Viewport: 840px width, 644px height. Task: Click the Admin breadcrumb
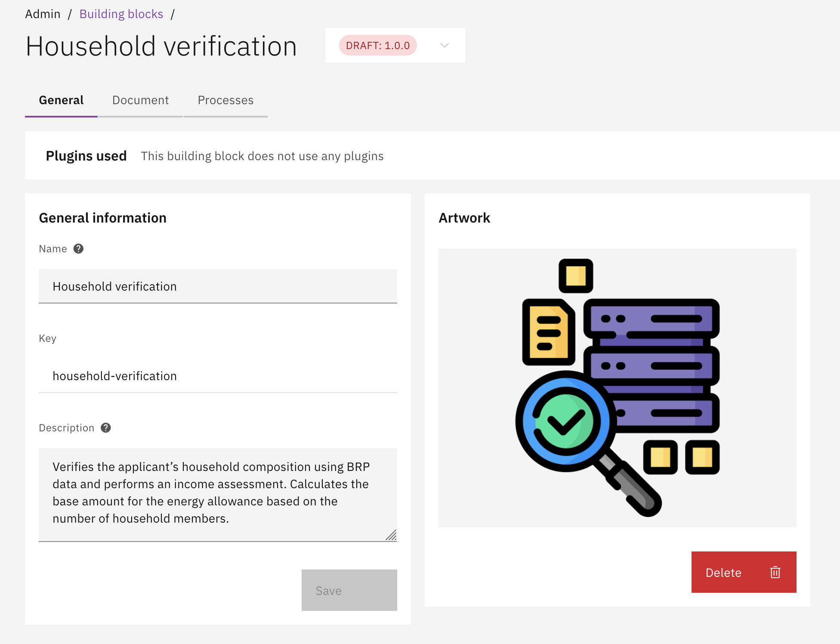[x=43, y=14]
